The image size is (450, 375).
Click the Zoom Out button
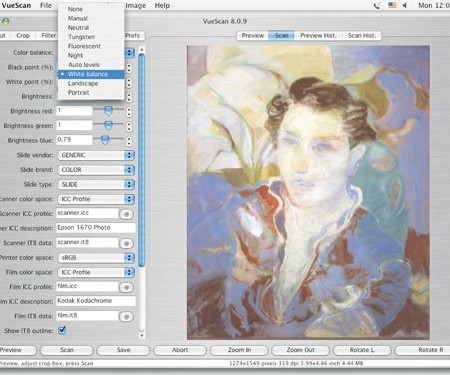(301, 350)
